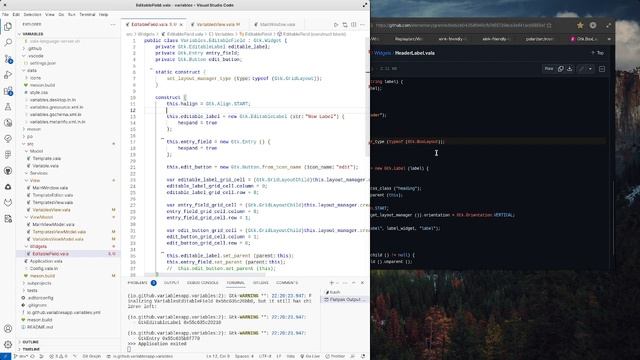Copy raw file icon in GitHub viewer
Screen dimensions: 640x360
[x=561, y=69]
